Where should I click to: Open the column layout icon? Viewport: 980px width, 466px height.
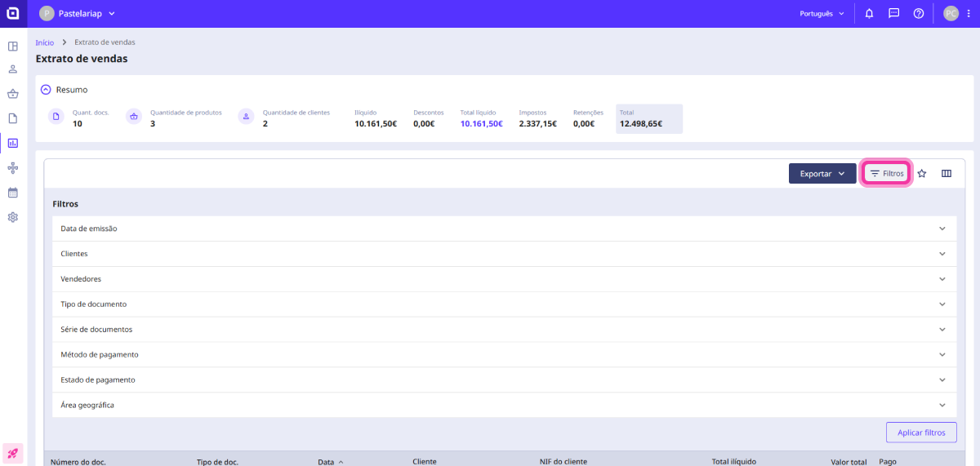[947, 174]
